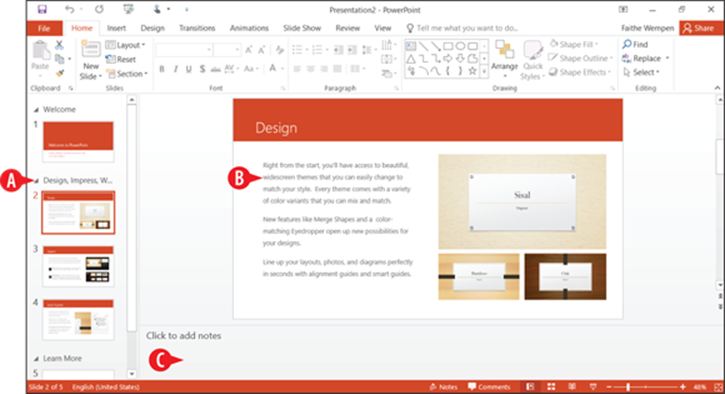Switch to Reading View icon in status bar
Viewport: 725px width, 394px height.
click(572, 387)
